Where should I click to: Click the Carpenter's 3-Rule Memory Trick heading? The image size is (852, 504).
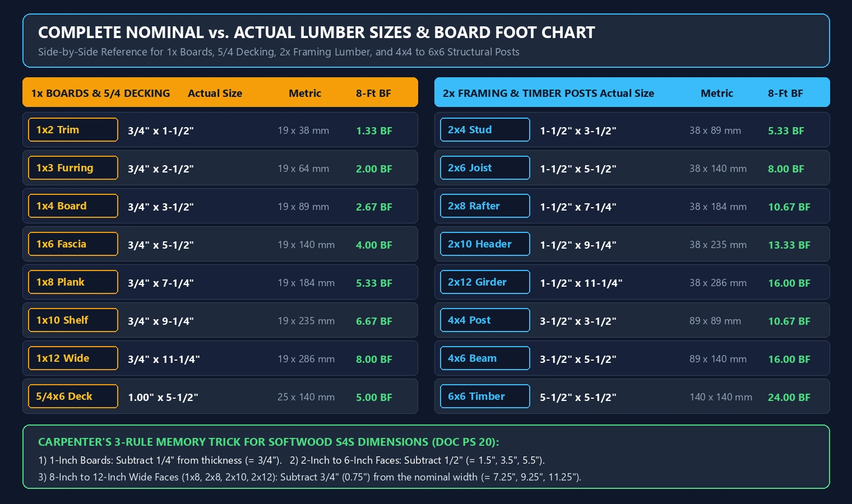268,442
